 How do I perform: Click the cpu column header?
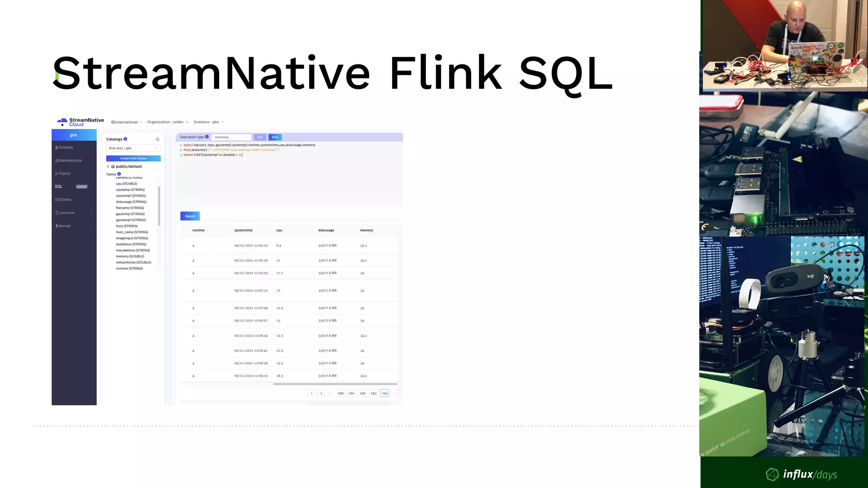pyautogui.click(x=279, y=230)
